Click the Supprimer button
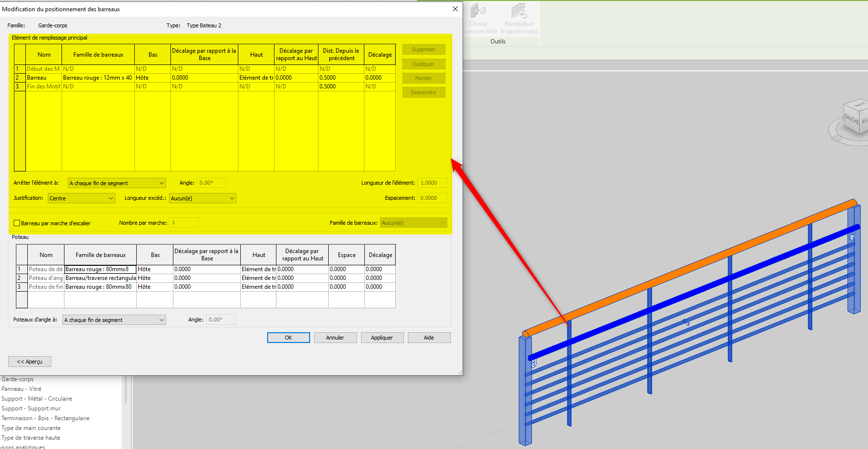The image size is (868, 449). tap(423, 49)
